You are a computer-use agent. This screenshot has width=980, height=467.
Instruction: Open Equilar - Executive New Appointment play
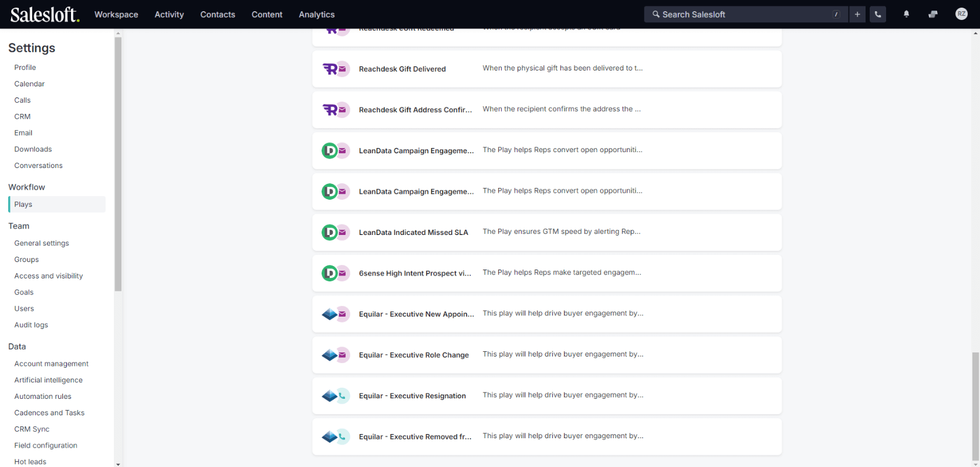547,314
